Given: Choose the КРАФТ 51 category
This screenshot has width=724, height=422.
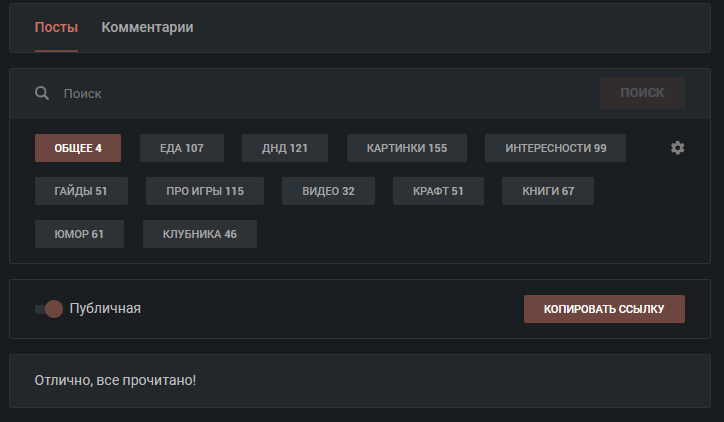Looking at the screenshot, I should [438, 191].
